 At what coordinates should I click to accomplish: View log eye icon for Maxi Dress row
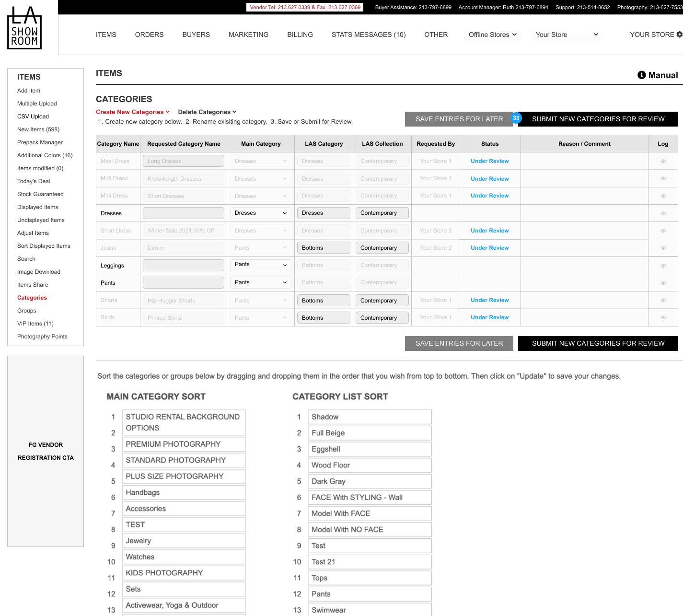click(x=663, y=162)
